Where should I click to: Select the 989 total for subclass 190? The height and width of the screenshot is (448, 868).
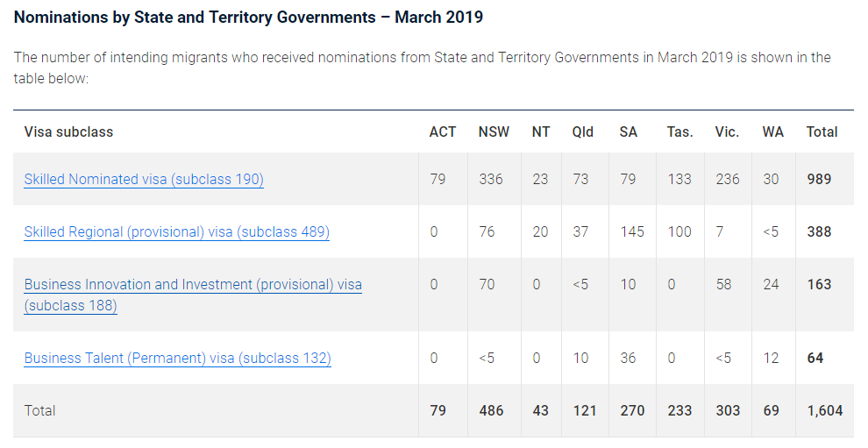pyautogui.click(x=819, y=179)
